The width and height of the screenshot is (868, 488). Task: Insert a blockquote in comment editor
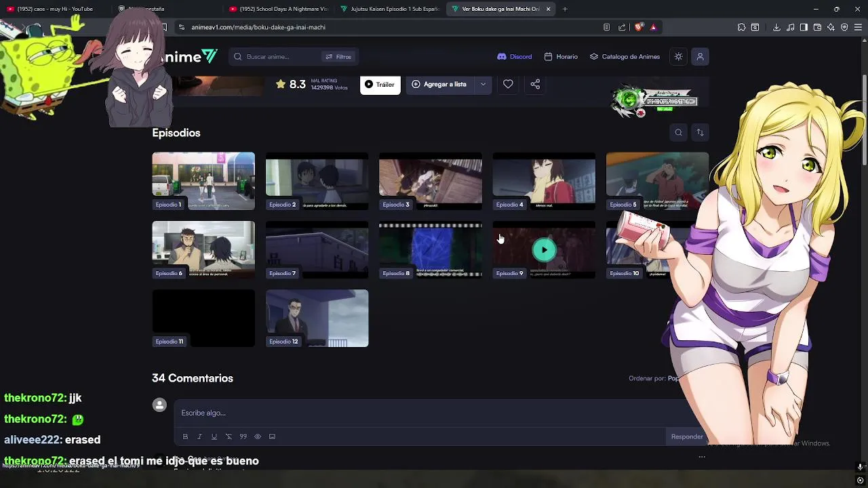pos(243,436)
